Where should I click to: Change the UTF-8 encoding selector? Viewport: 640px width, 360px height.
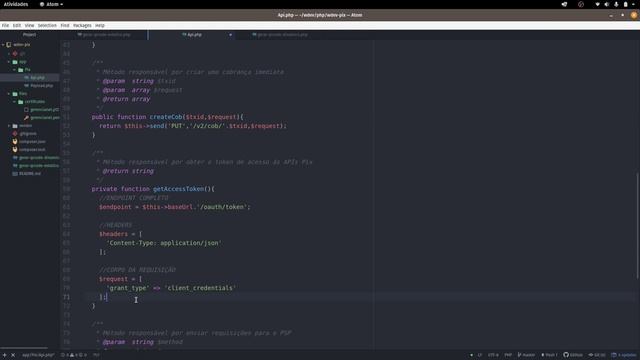[493, 355]
